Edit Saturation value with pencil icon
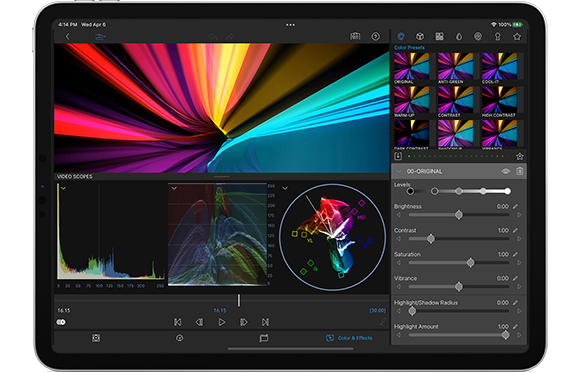The width and height of the screenshot is (580, 373). [x=515, y=255]
